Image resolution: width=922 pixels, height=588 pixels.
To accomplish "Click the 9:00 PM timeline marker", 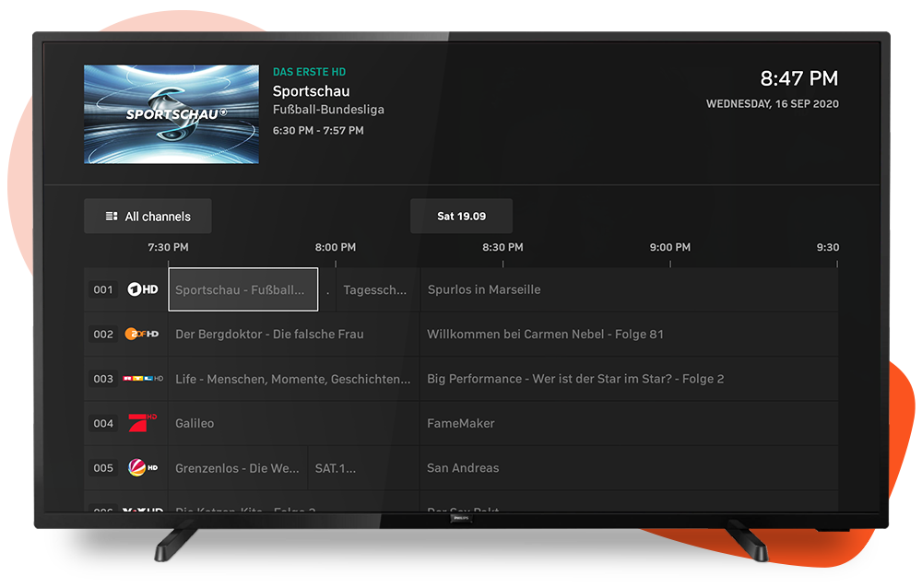I will (x=669, y=248).
